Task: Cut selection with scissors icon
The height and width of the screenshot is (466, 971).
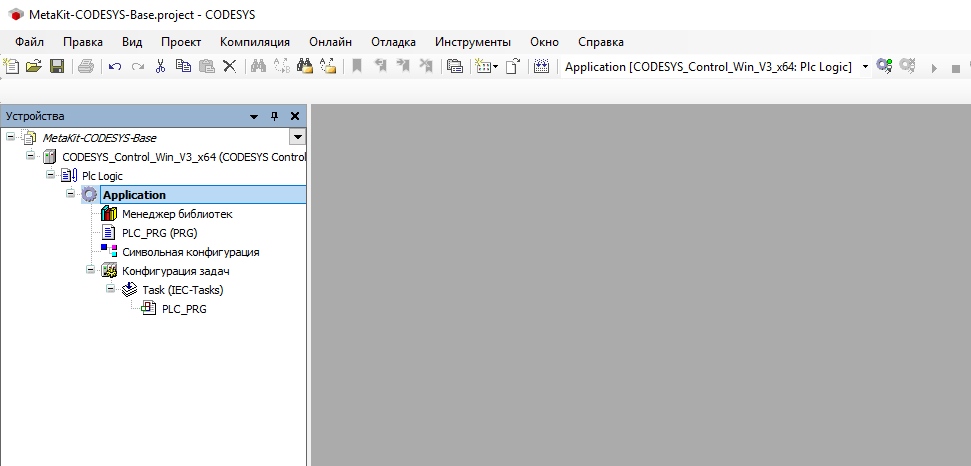Action: (x=160, y=66)
